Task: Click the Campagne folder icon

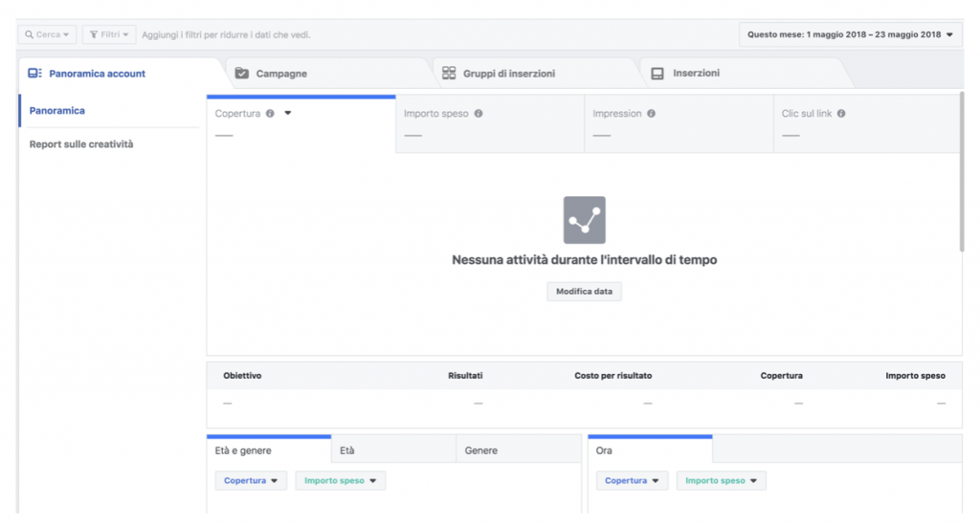Action: pyautogui.click(x=242, y=73)
